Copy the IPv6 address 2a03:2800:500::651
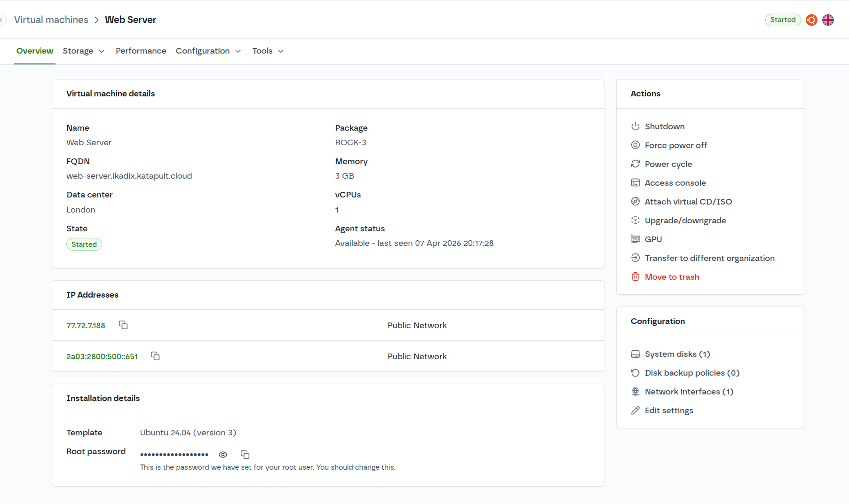This screenshot has height=504, width=849. pos(155,356)
